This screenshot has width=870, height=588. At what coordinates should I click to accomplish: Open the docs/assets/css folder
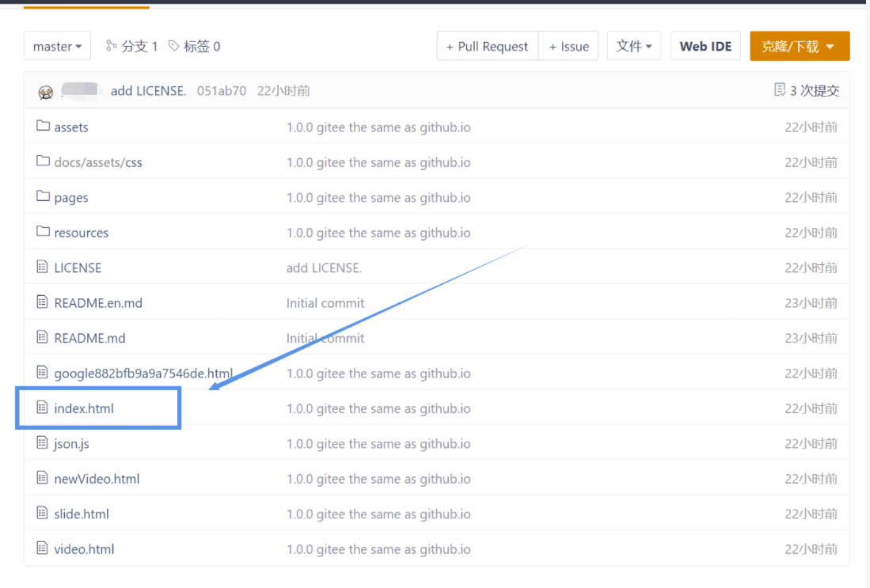click(98, 162)
